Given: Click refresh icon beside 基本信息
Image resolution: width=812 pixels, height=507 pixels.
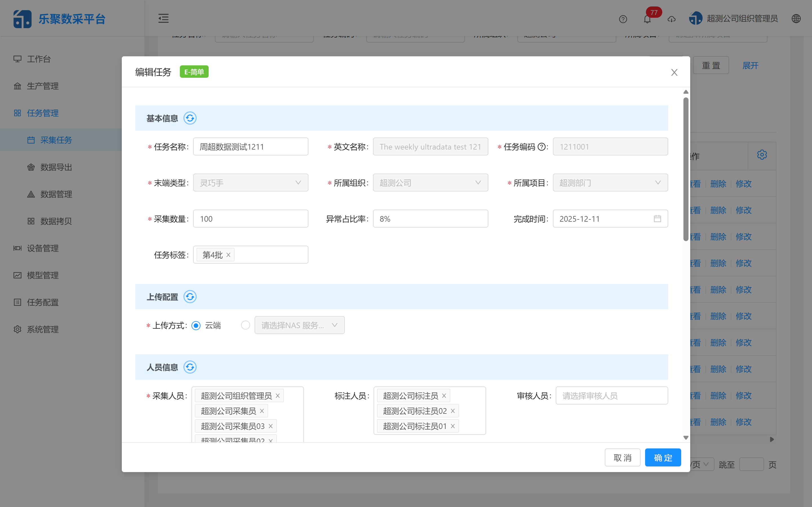Looking at the screenshot, I should (x=190, y=118).
